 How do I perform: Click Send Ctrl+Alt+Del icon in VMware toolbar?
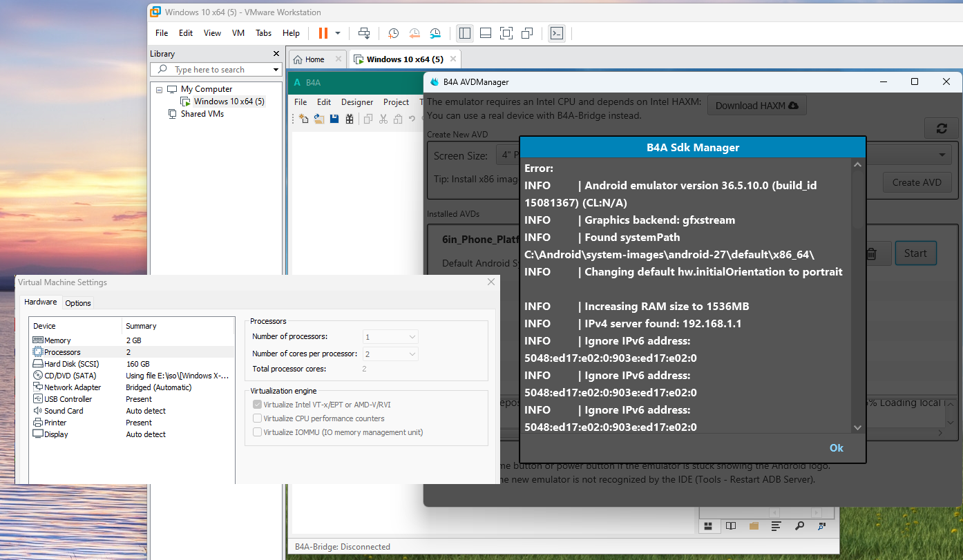(x=364, y=33)
